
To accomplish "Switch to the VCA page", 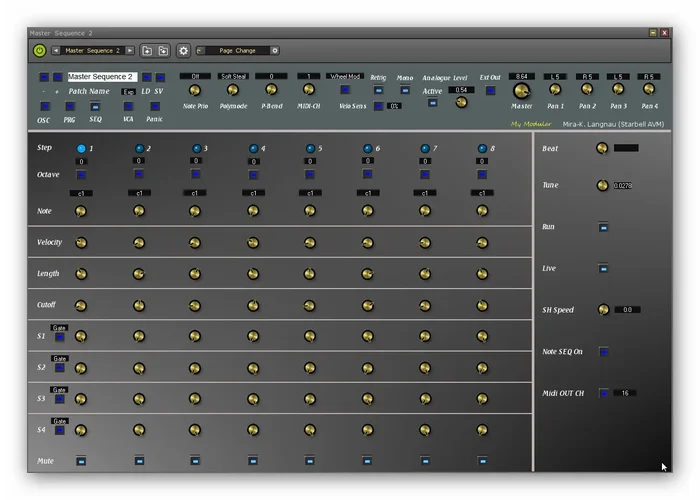I will [x=128, y=106].
